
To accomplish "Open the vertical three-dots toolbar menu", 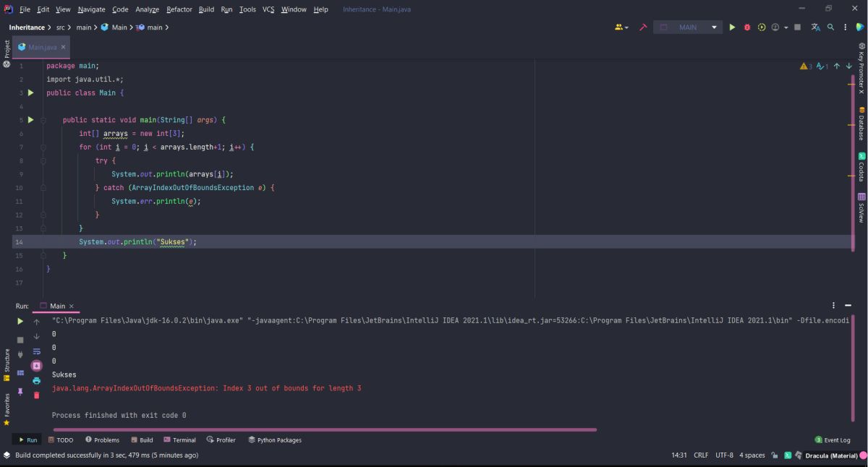I will click(845, 27).
